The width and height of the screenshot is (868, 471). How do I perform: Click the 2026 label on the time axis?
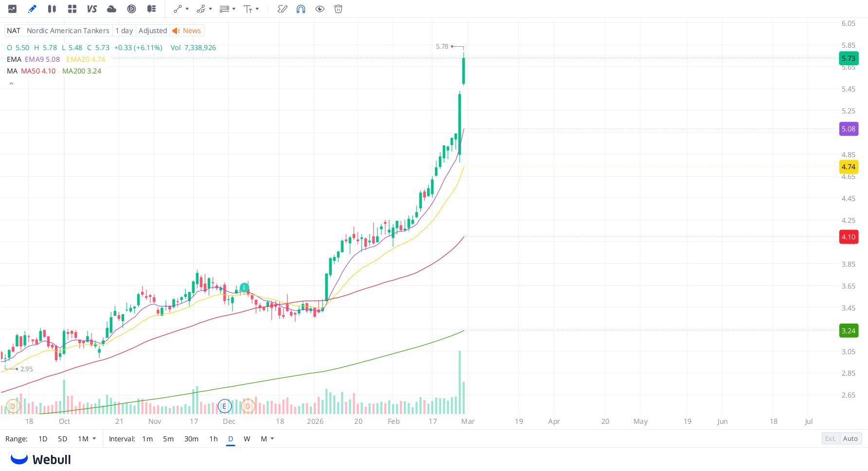(315, 421)
